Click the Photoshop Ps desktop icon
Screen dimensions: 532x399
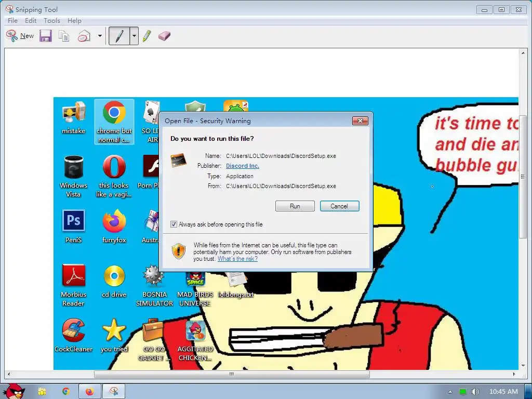74,227
